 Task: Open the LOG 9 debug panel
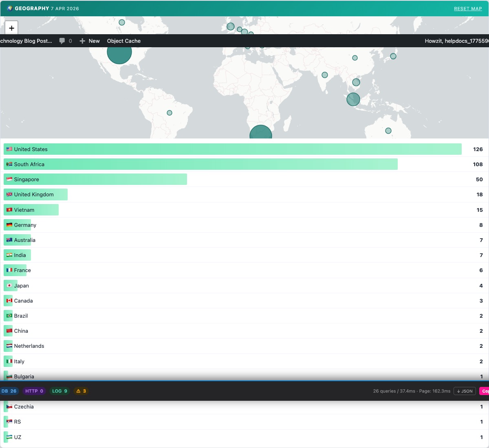click(59, 391)
